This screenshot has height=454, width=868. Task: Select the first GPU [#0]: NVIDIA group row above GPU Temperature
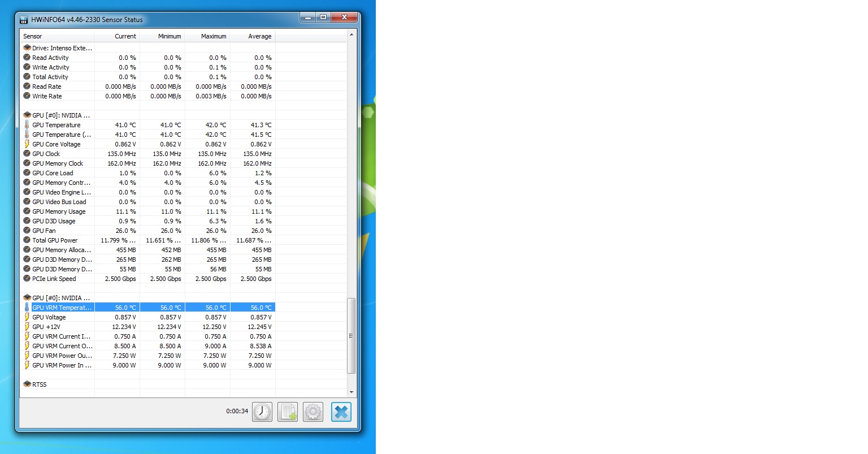tap(147, 115)
